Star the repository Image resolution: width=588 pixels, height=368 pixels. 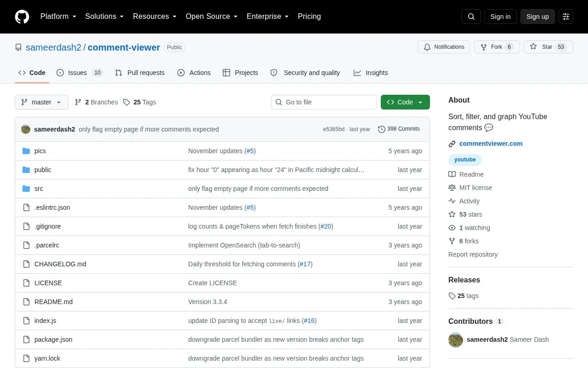click(548, 47)
